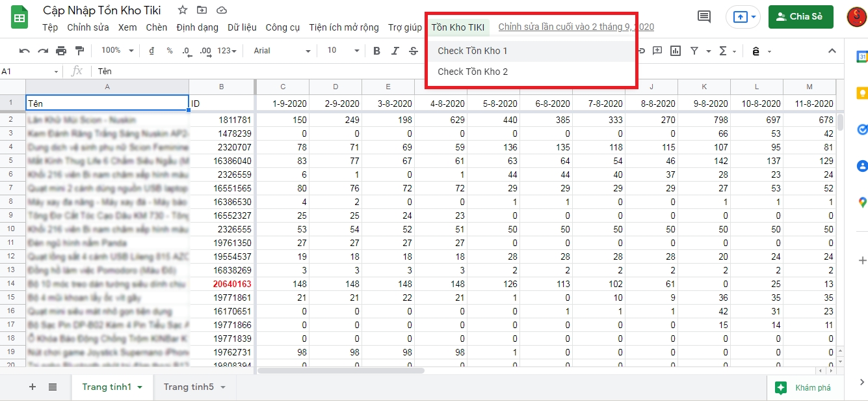Screen dimensions: 868x401
Task: Select the cell with red ID 20640163
Action: click(x=222, y=284)
